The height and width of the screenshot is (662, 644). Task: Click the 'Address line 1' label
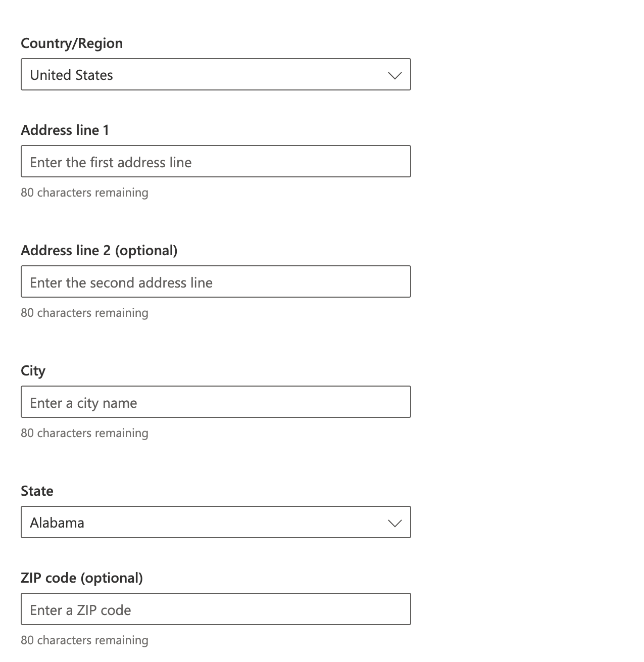point(65,130)
